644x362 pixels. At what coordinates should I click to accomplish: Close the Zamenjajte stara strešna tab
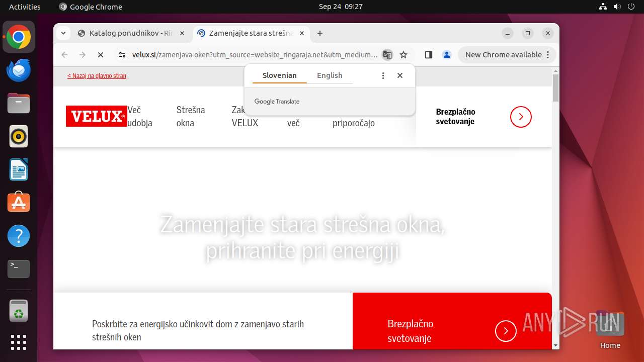(302, 33)
